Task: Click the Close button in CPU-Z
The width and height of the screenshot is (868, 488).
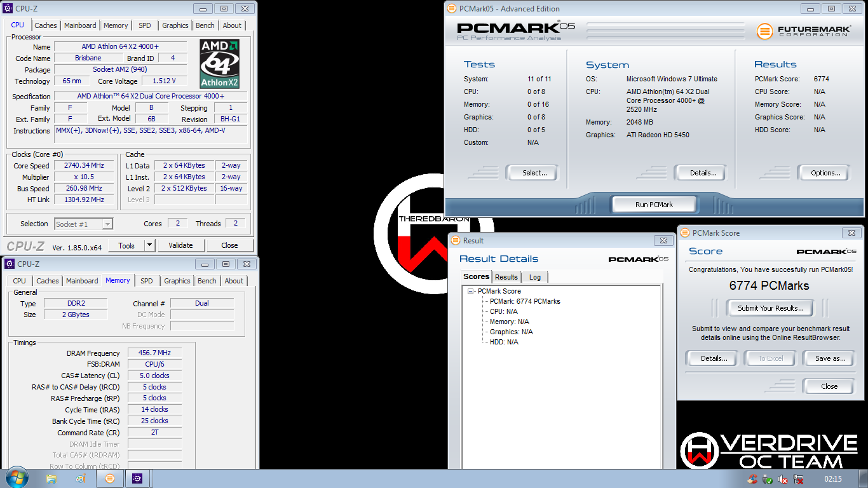Action: point(229,245)
